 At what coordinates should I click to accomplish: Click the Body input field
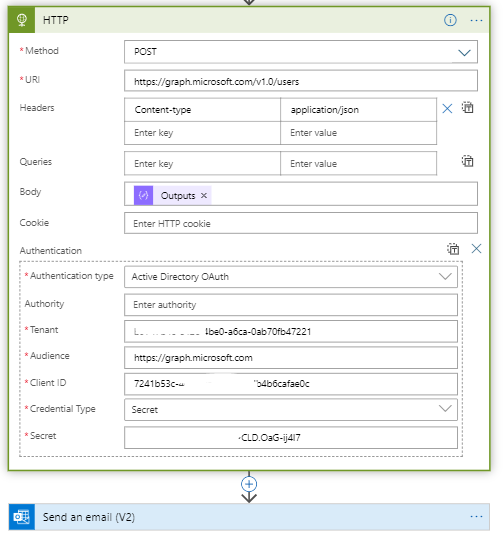301,194
